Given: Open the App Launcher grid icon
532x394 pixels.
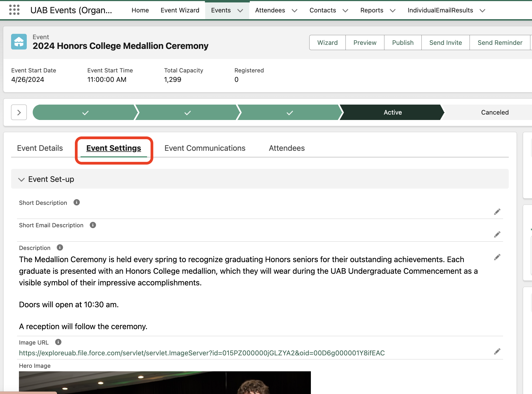Looking at the screenshot, I should point(14,10).
